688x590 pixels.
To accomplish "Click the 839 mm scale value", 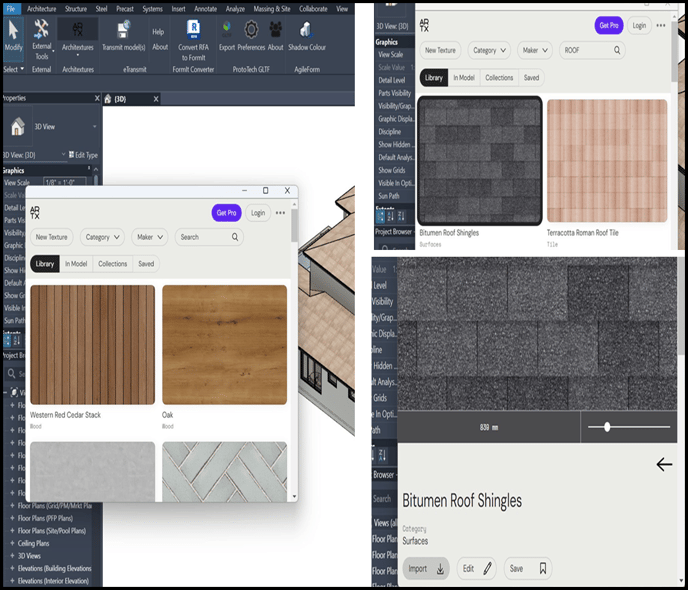I will click(x=489, y=427).
